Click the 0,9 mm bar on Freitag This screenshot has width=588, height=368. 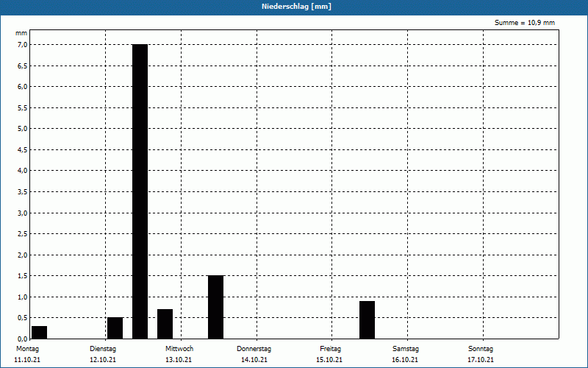(367, 320)
